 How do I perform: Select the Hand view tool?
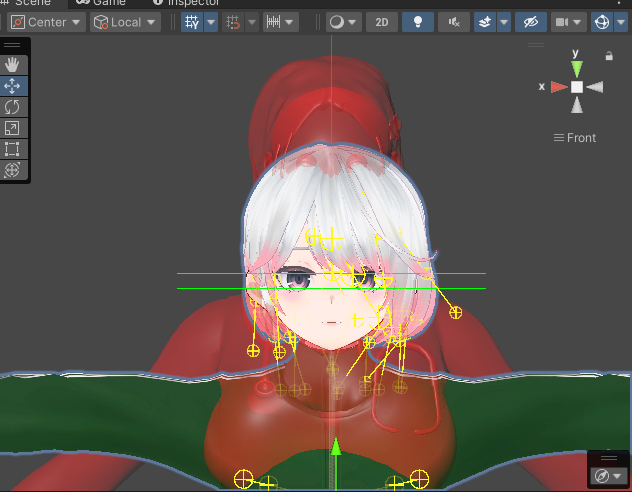pyautogui.click(x=12, y=64)
